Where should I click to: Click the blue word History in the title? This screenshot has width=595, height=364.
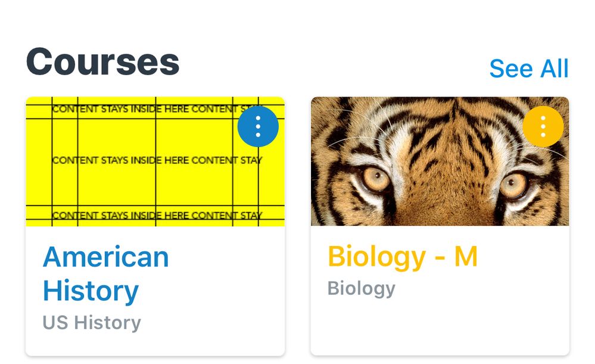(91, 291)
